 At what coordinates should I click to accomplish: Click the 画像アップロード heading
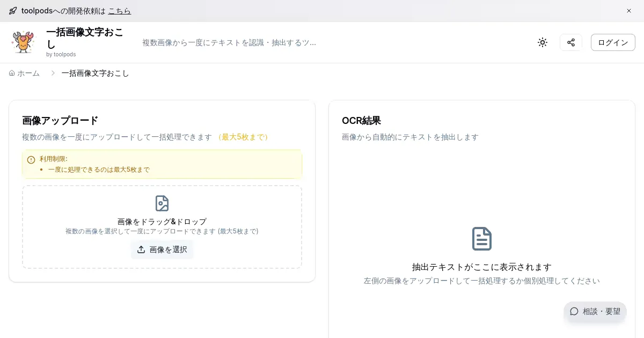60,121
